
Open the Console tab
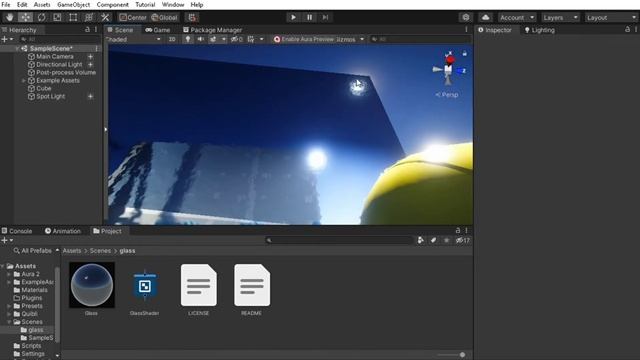click(x=17, y=231)
